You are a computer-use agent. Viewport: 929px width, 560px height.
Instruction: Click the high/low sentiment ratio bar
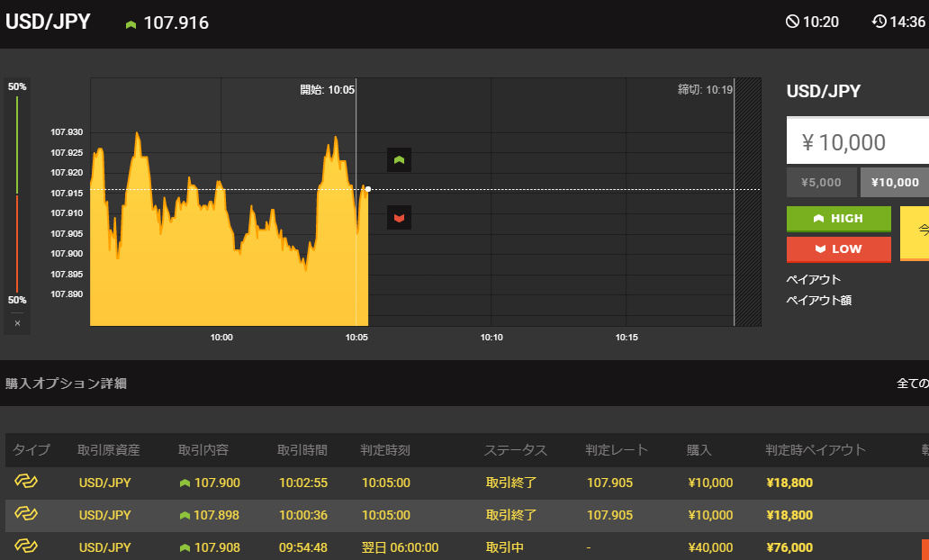17,194
